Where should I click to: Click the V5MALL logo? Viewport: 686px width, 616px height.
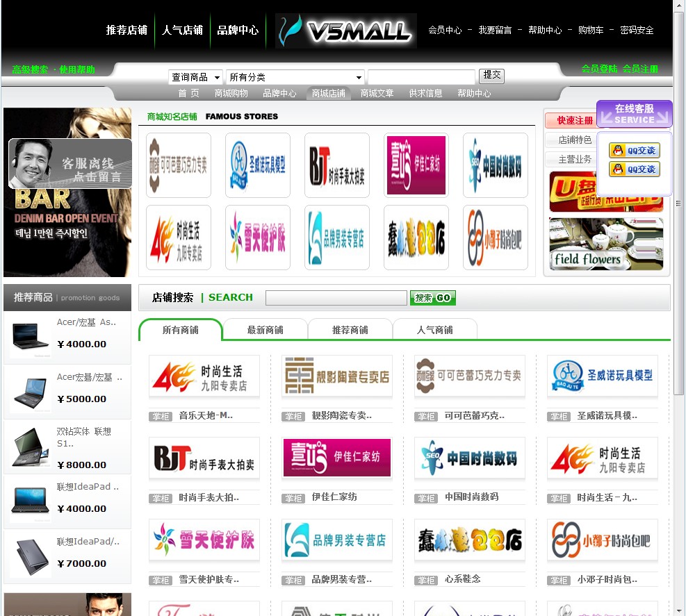pyautogui.click(x=345, y=31)
